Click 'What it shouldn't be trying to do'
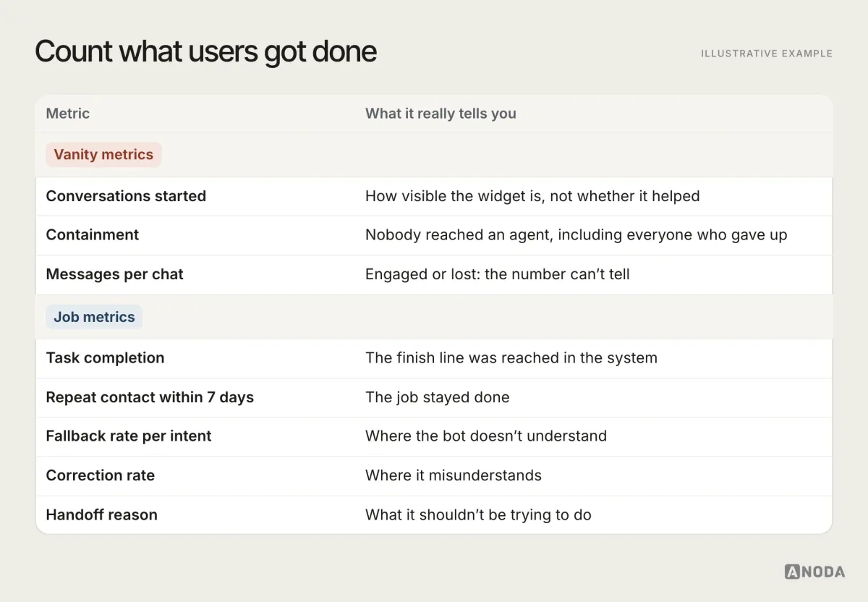The width and height of the screenshot is (868, 602). pyautogui.click(x=478, y=515)
